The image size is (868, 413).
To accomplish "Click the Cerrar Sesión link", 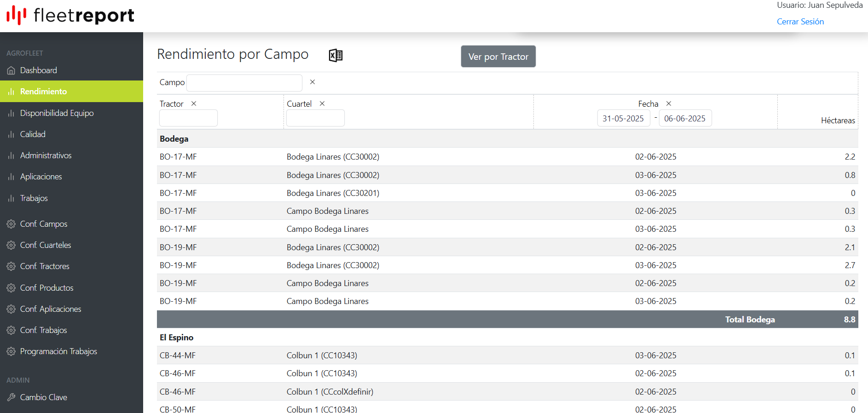I will pyautogui.click(x=800, y=22).
